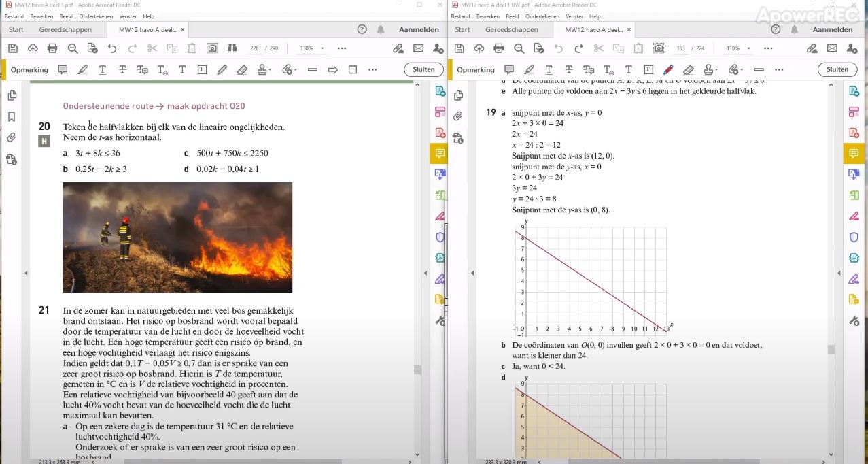Save the file in the left Acrobat window
This screenshot has width=868, height=464.
tap(12, 48)
